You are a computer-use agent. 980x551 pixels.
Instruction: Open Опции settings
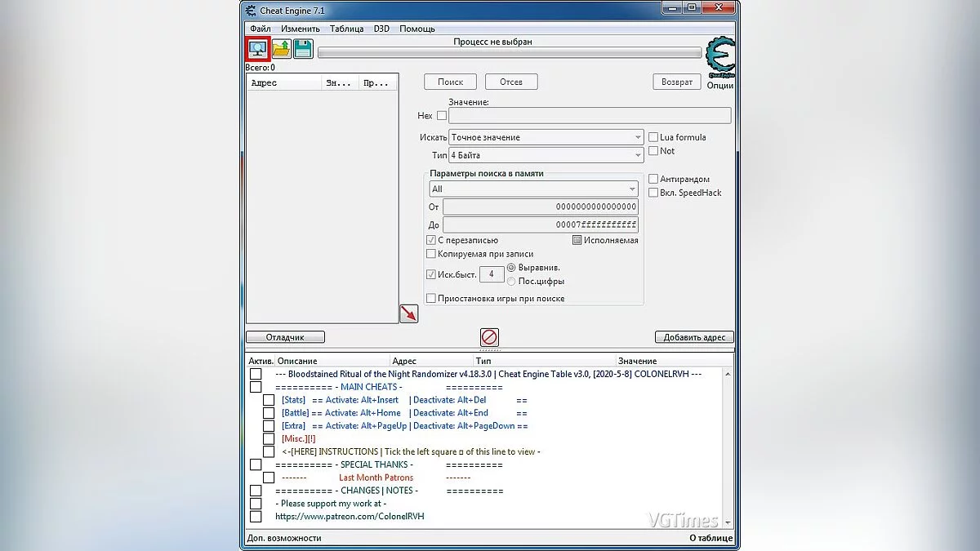pos(720,85)
